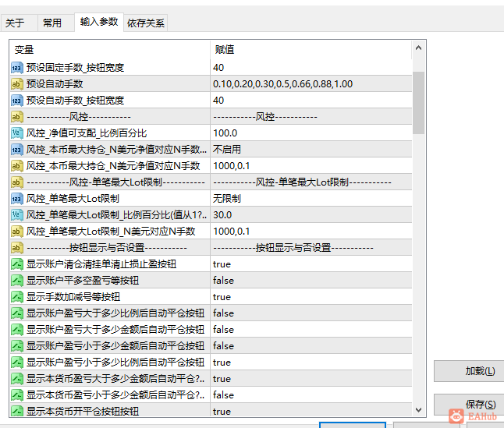Click the bool icon beside 显示账户盈亏小于多少金额后自动平仓按钮

16,346
